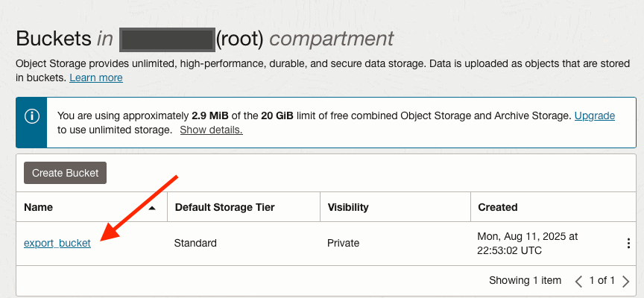Click the Name column header text

click(38, 207)
